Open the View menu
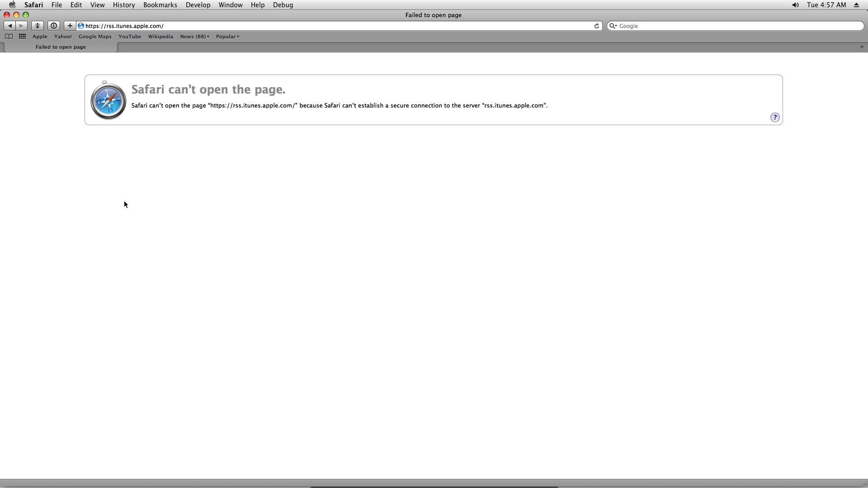Image resolution: width=868 pixels, height=488 pixels. 97,5
